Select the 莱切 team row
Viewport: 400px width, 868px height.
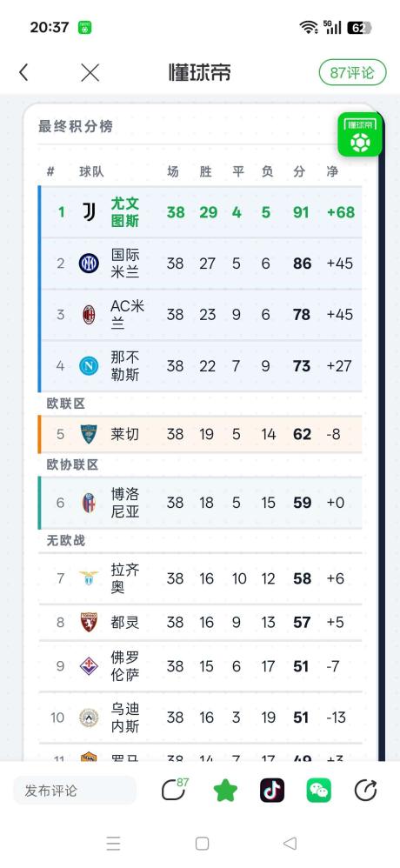point(200,434)
